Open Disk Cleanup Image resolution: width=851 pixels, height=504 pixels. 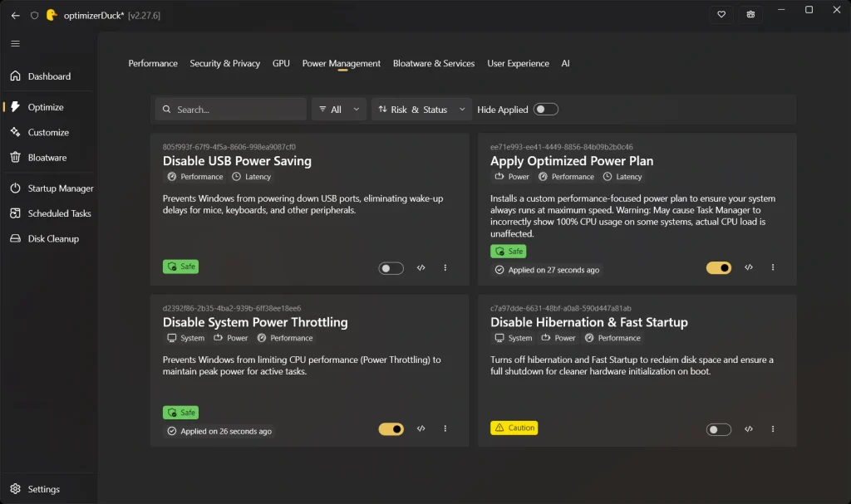[49, 238]
